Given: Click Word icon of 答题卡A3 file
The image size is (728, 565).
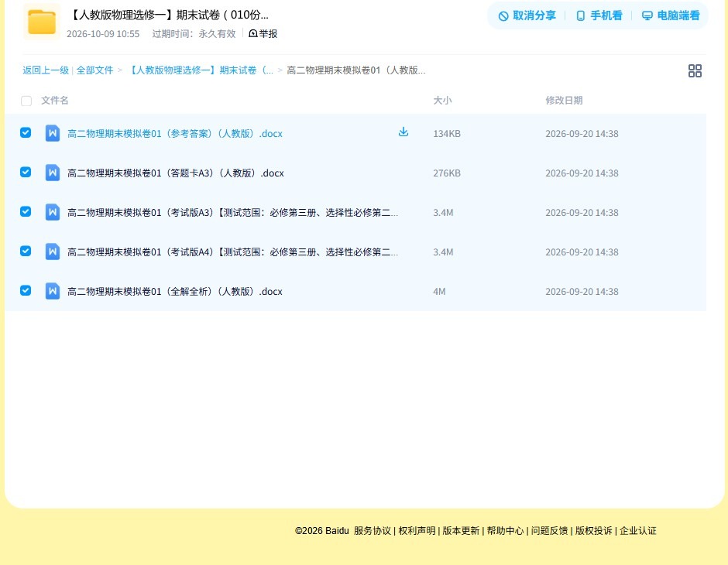Looking at the screenshot, I should (x=53, y=173).
